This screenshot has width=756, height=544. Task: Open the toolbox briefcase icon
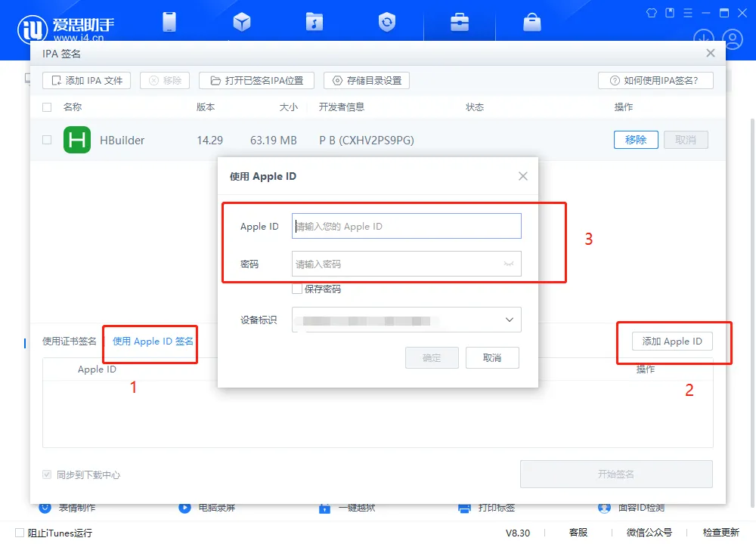click(460, 22)
